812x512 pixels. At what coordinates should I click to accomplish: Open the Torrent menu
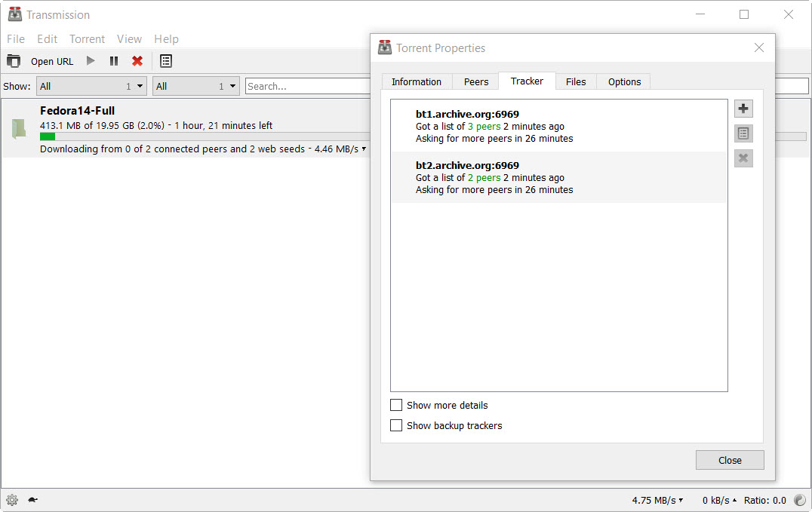tap(87, 38)
